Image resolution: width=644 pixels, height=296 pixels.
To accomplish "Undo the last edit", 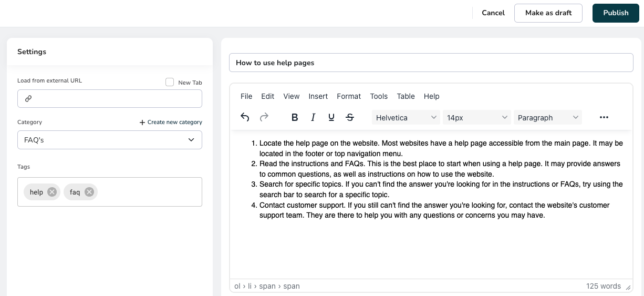I will (245, 117).
